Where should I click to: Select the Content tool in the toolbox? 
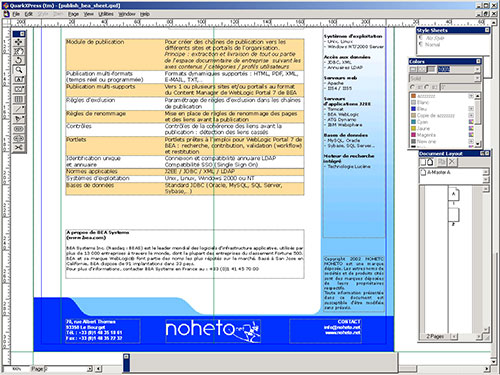click(x=19, y=51)
